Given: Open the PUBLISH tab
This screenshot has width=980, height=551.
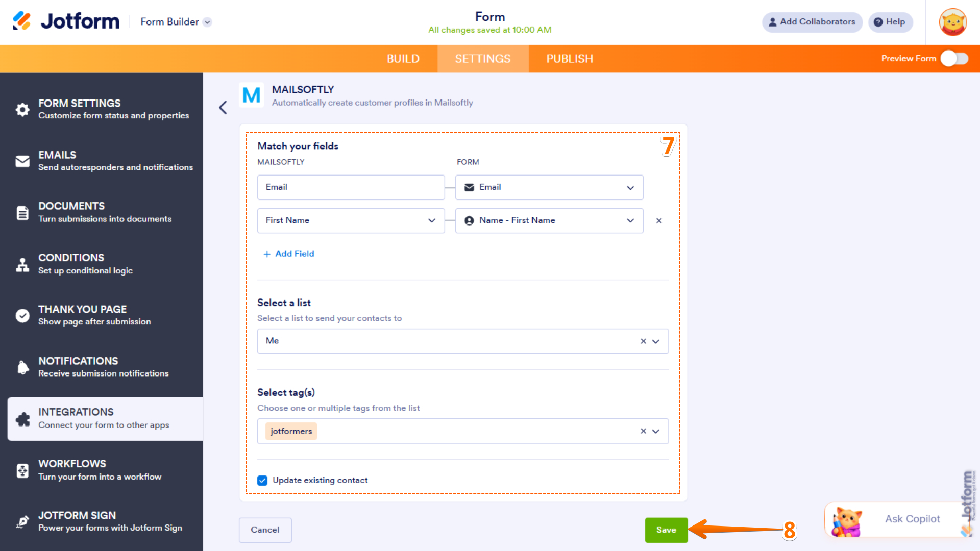Looking at the screenshot, I should pos(569,59).
